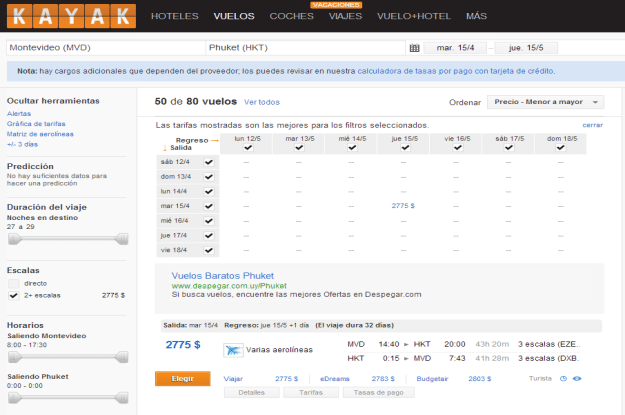Click the 3 escalas (DXB. return stops text
The width and height of the screenshot is (625, 415).
point(548,358)
